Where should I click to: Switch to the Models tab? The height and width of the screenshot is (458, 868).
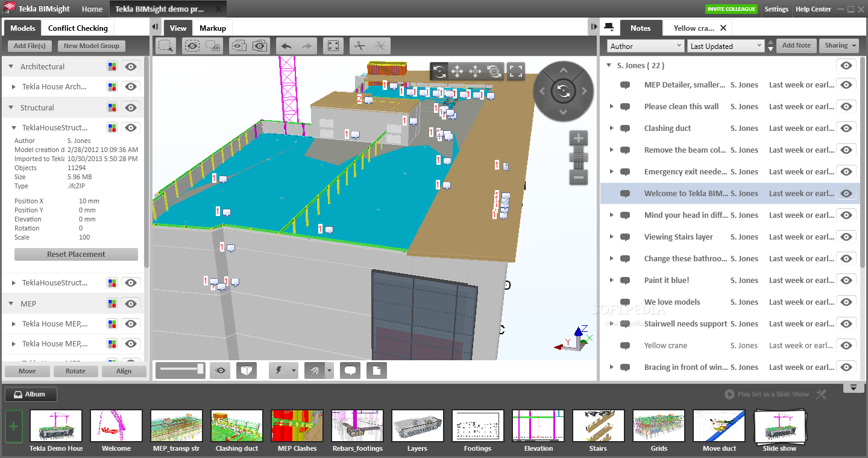click(23, 28)
